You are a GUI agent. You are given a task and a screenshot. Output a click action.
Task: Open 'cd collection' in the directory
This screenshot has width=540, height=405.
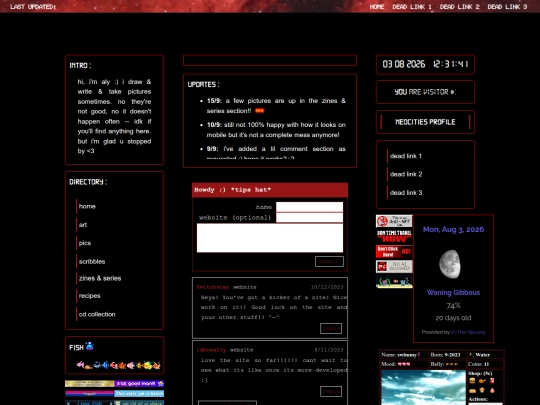pos(97,314)
